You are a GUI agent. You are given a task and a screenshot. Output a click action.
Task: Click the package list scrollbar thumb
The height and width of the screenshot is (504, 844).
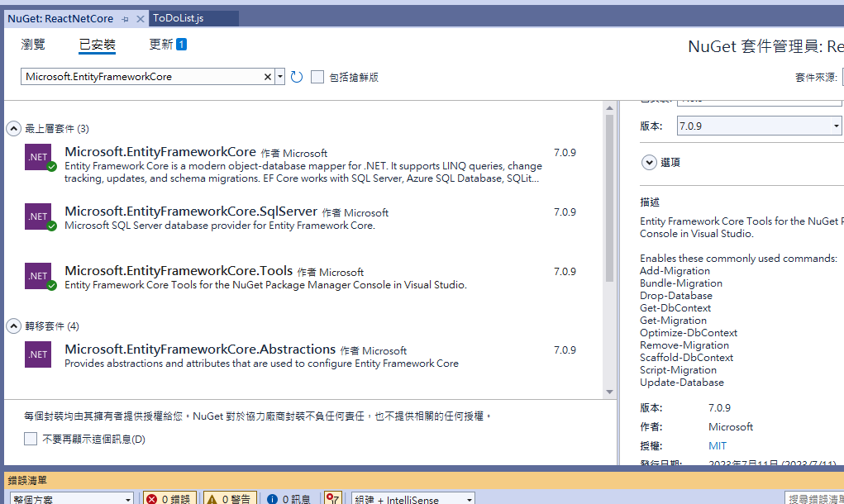(609, 198)
